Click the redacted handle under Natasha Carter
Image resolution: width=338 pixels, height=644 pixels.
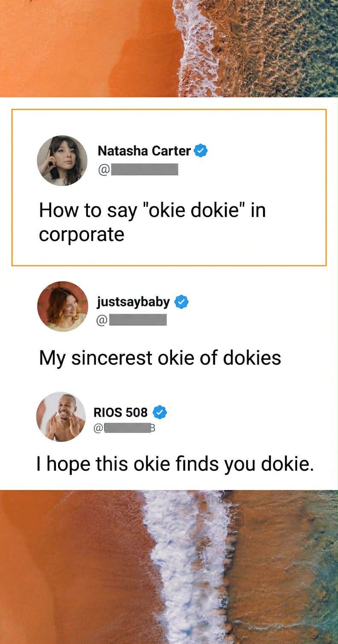[x=144, y=170]
